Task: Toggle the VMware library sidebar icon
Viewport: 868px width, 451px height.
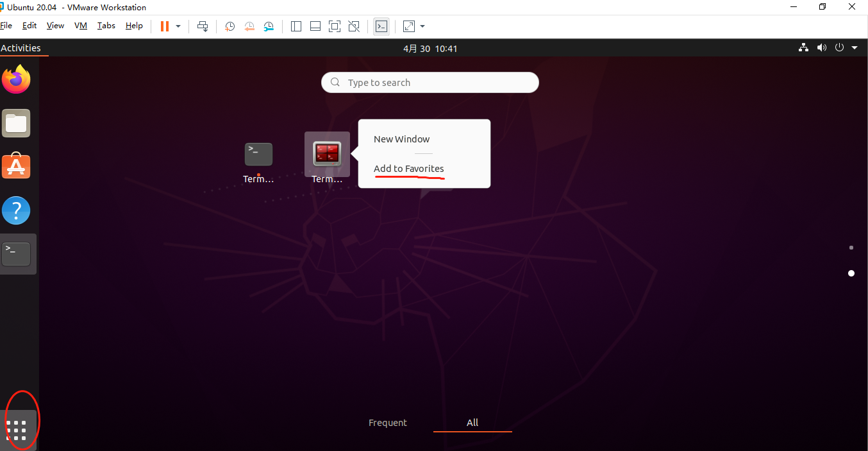Action: pyautogui.click(x=296, y=26)
